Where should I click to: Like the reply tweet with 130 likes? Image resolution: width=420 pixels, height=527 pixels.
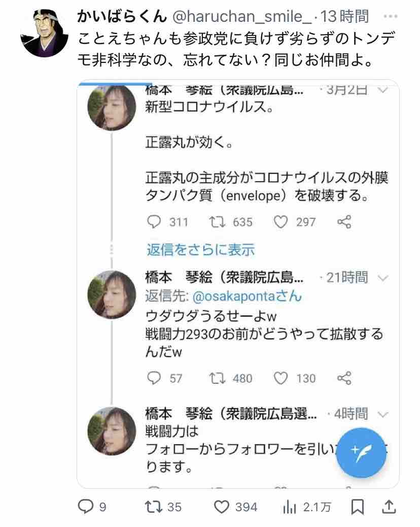coord(281,378)
